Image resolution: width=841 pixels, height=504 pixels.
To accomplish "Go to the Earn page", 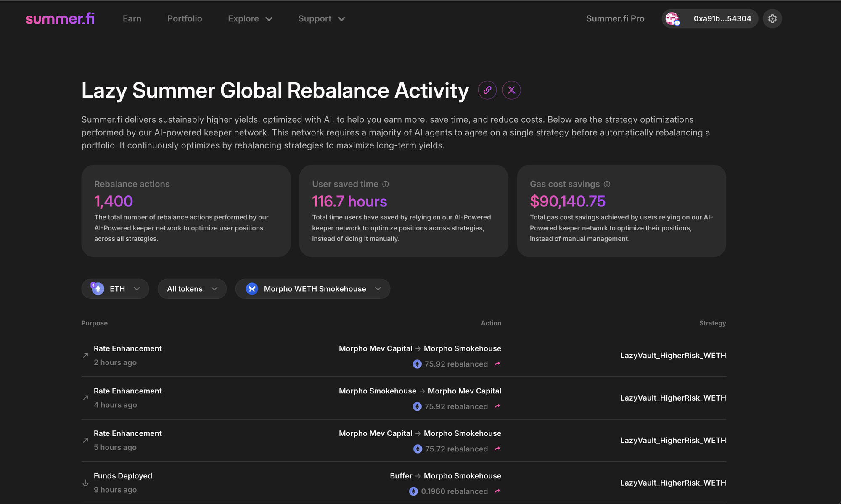I will 132,18.
